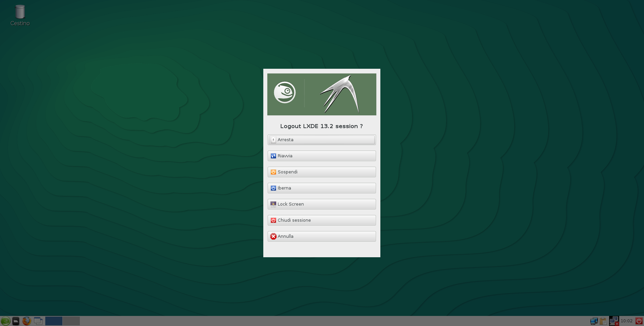Open the Cestino trash icon on desktop

(20, 15)
